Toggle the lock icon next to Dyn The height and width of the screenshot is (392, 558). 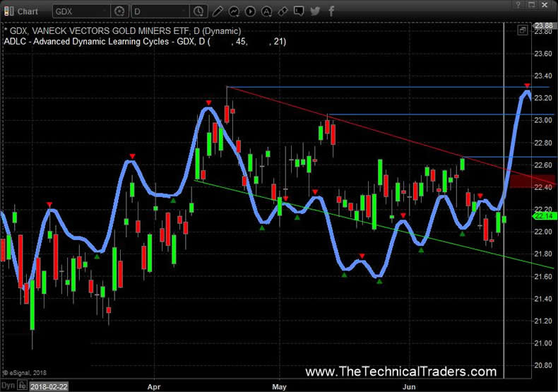pyautogui.click(x=23, y=386)
